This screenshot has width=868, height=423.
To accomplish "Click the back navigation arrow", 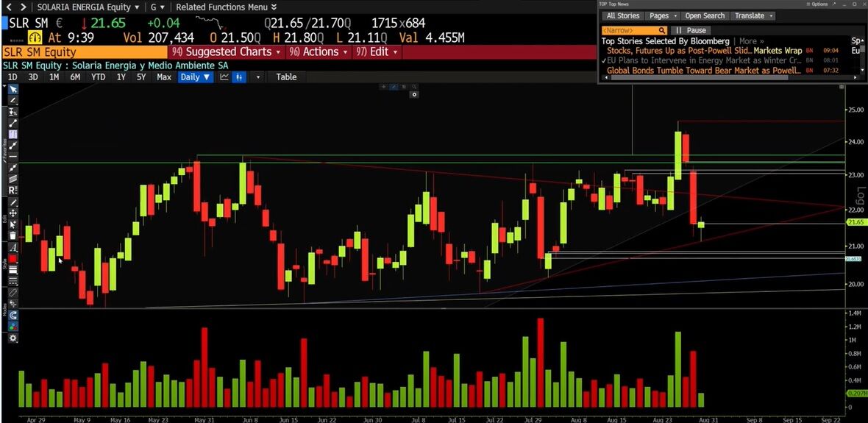I will pos(10,7).
